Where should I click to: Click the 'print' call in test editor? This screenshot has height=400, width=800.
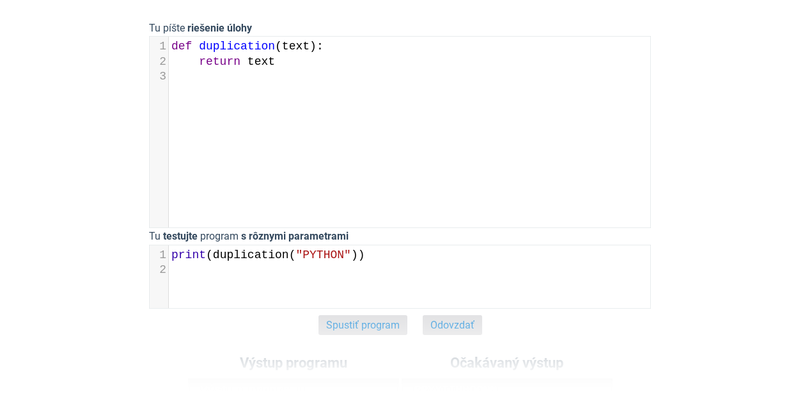click(188, 255)
